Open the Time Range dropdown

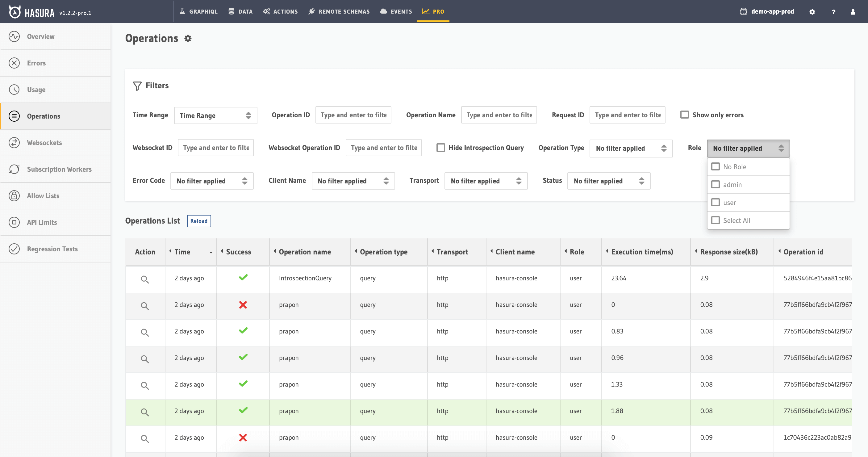(215, 115)
